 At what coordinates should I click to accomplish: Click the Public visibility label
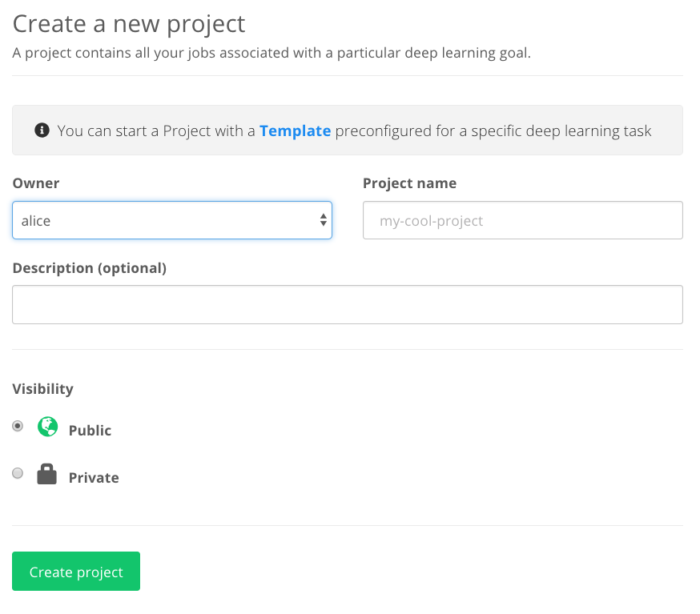90,430
